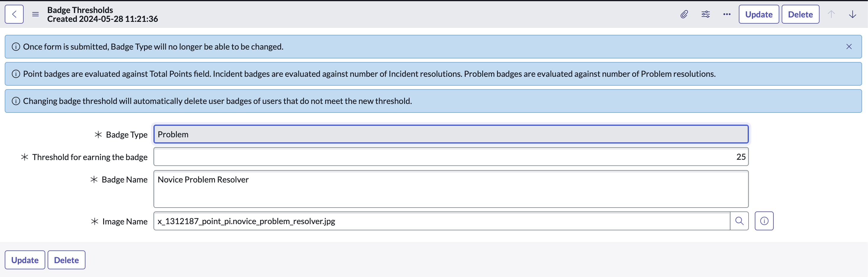Screen dimensions: 868x277
Task: Click the Image Name lookup magnifier icon
Action: click(739, 221)
